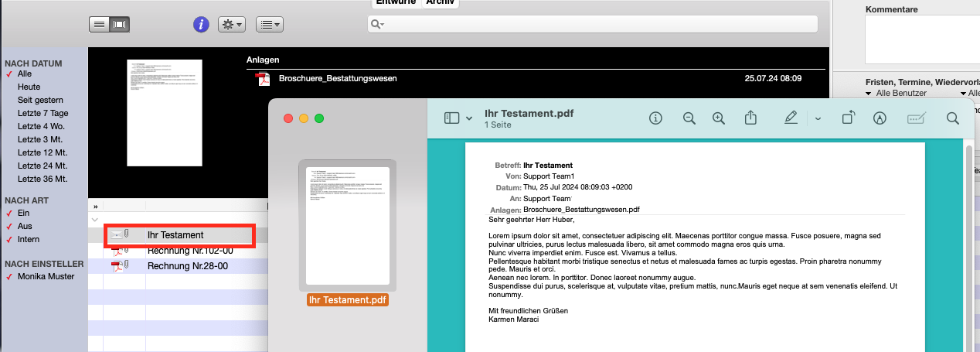This screenshot has width=980, height=352.
Task: Rotate the PDF page
Action: point(849,118)
